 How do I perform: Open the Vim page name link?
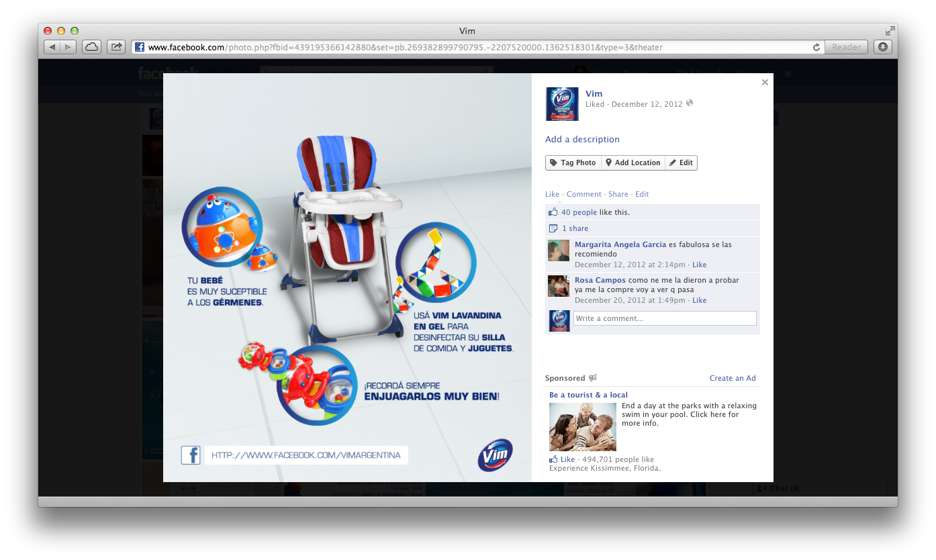point(594,93)
